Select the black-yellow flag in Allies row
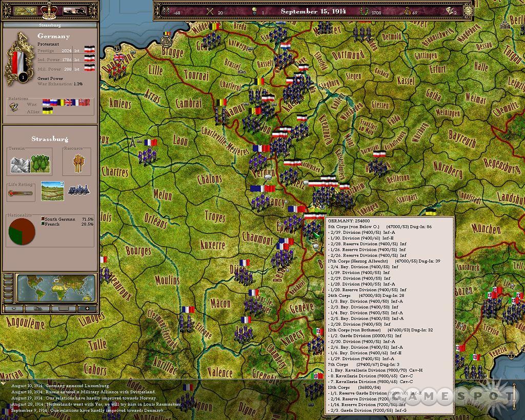This screenshot has width=525, height=420. [48, 111]
